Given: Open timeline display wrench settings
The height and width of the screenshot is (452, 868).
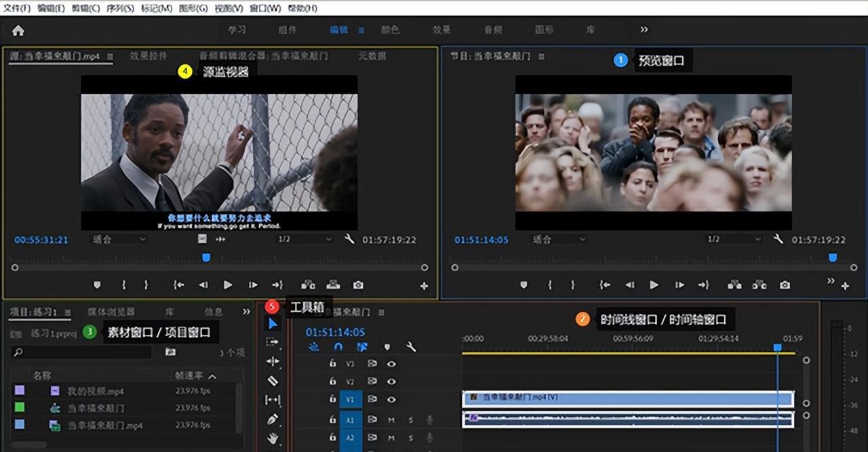Looking at the screenshot, I should pos(411,347).
